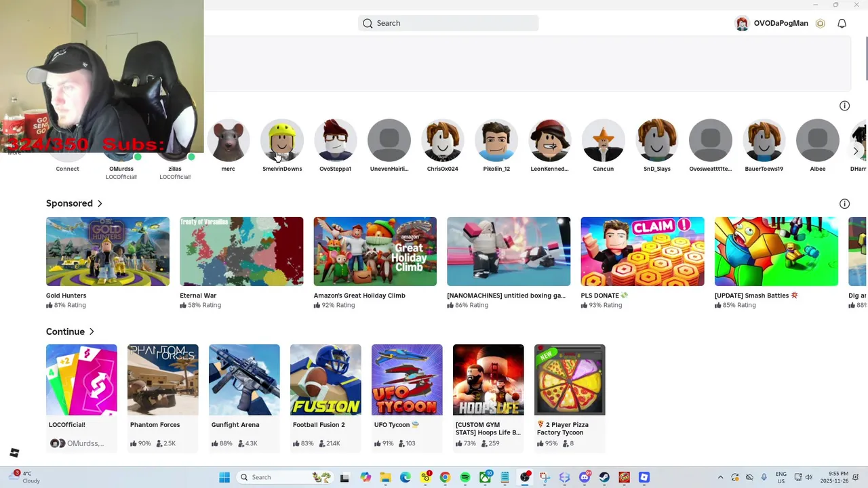Open UFO Tycoon game thumbnail
This screenshot has height=488, width=868.
407,380
